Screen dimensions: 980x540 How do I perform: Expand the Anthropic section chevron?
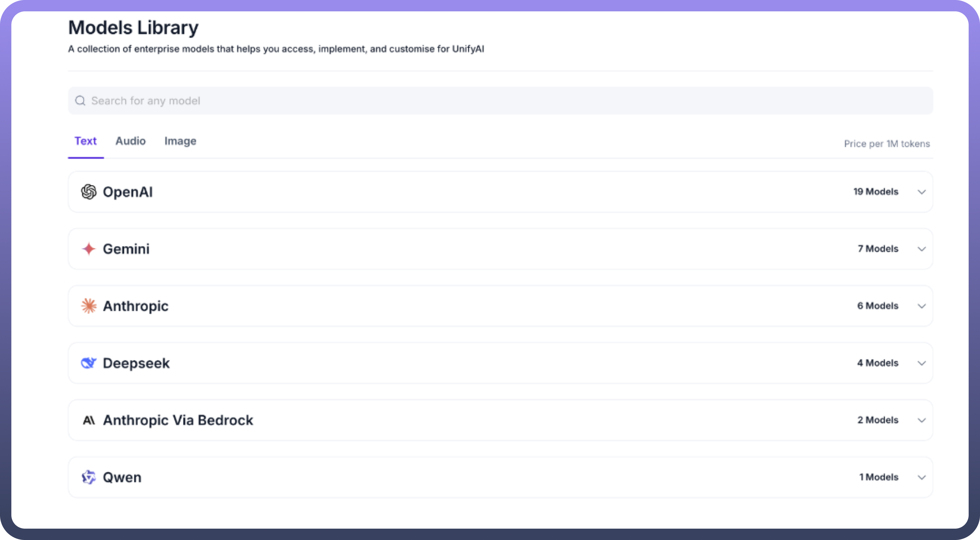tap(922, 306)
